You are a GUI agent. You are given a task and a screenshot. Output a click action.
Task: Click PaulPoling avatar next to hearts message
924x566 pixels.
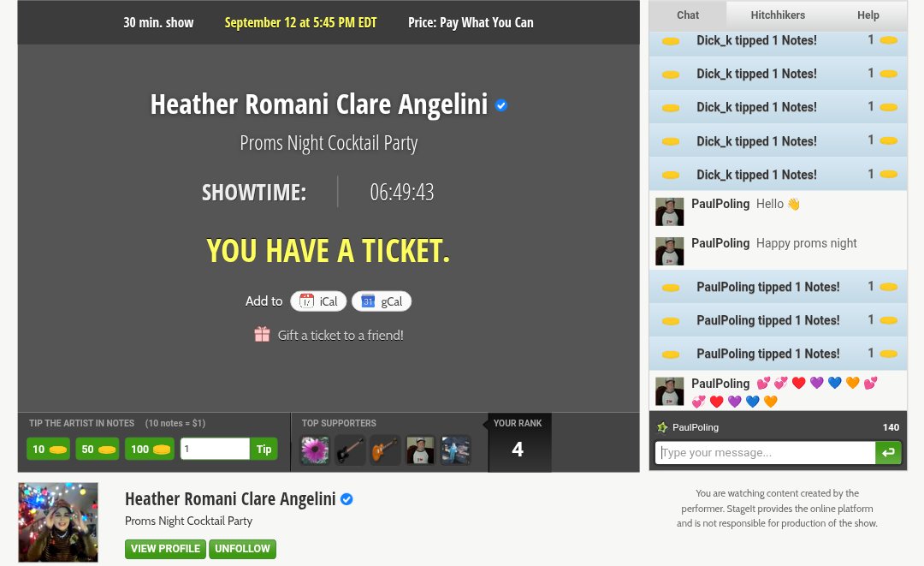(669, 391)
